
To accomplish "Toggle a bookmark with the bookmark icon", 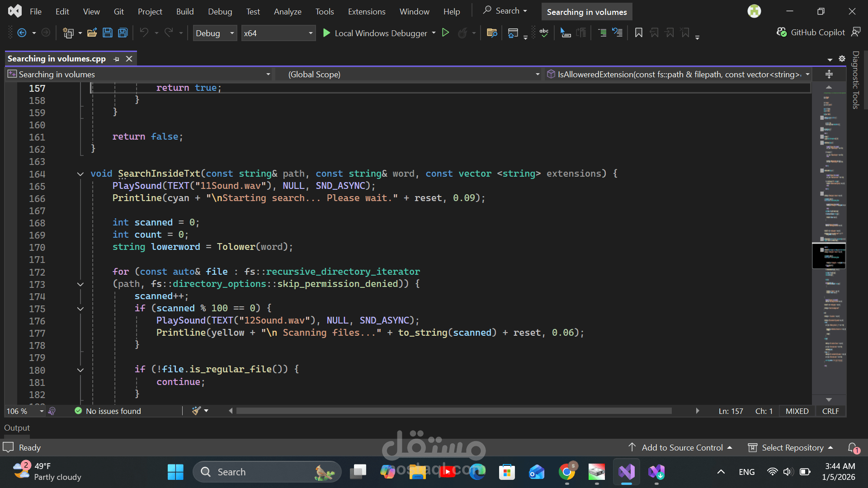I will (x=638, y=33).
